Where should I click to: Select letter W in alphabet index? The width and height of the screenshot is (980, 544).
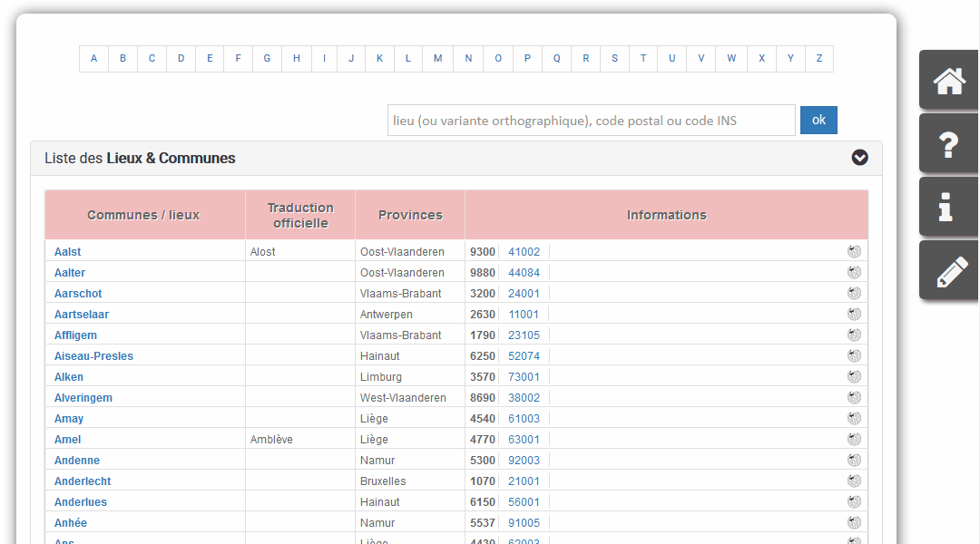click(731, 59)
